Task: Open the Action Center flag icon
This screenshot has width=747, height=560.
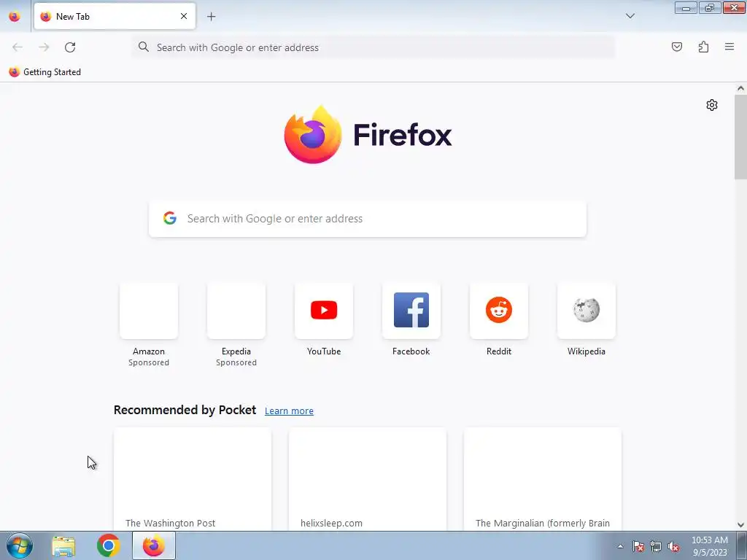Action: (638, 546)
